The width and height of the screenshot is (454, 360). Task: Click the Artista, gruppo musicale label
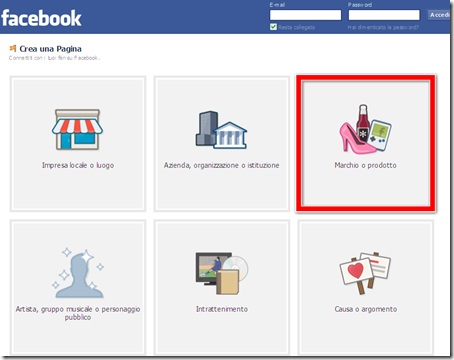78,313
